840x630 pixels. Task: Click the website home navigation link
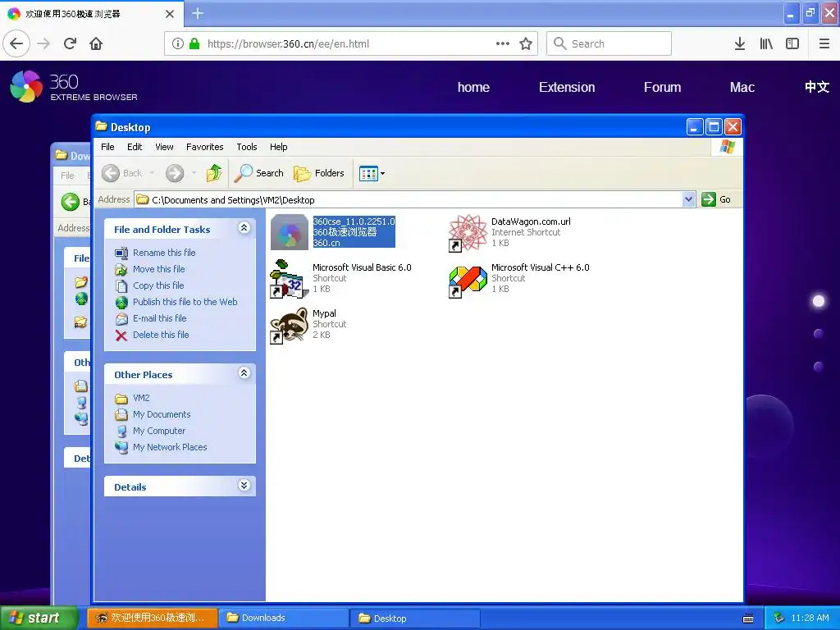[473, 87]
